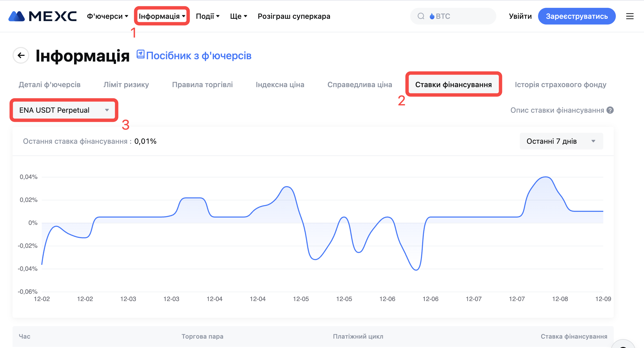Image resolution: width=644 pixels, height=348 pixels.
Task: Click the funding rate help question icon
Action: tap(610, 110)
